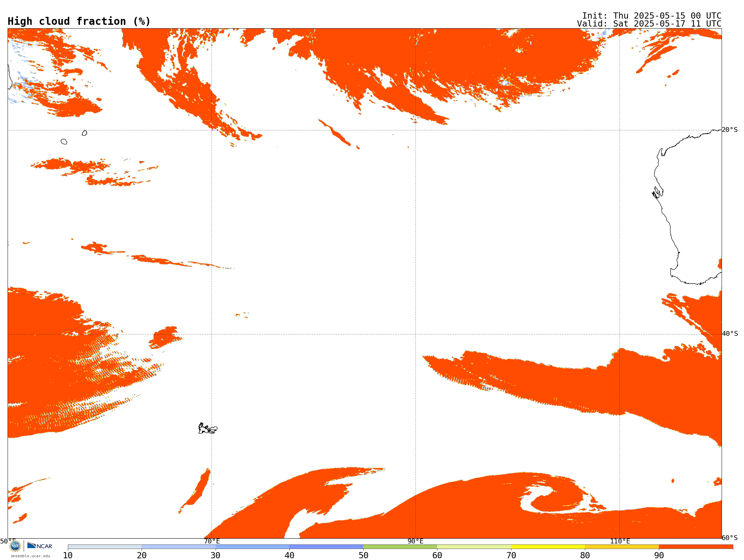Click the 'High cloud fraction (%)' title
This screenshot has width=744, height=560.
[79, 21]
